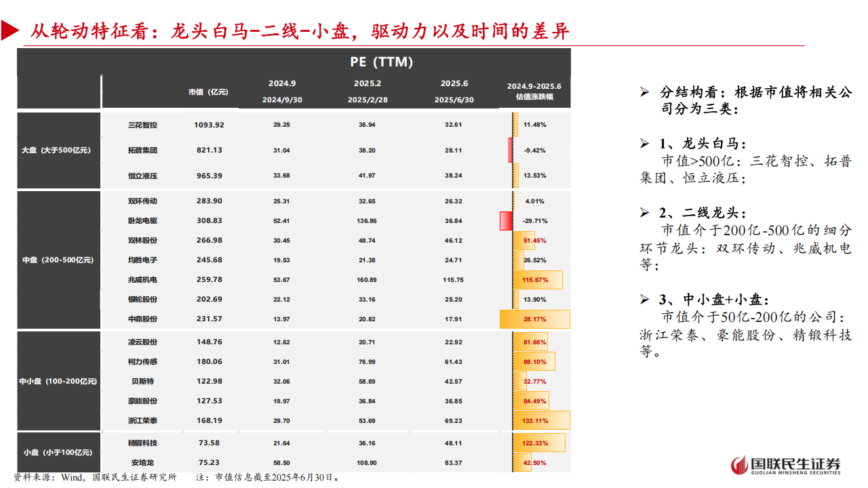Image resolution: width=868 pixels, height=488 pixels.
Task: Select the 兆威机电 row name
Action: click(x=142, y=280)
